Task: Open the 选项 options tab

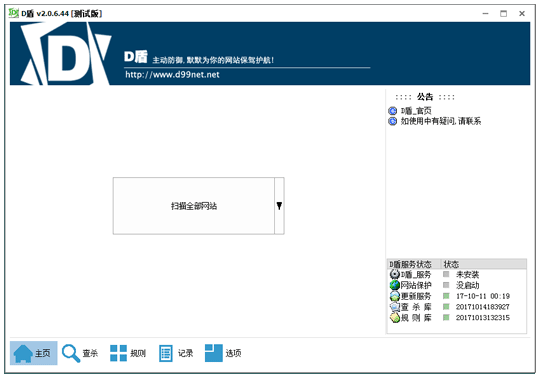Action: [223, 353]
